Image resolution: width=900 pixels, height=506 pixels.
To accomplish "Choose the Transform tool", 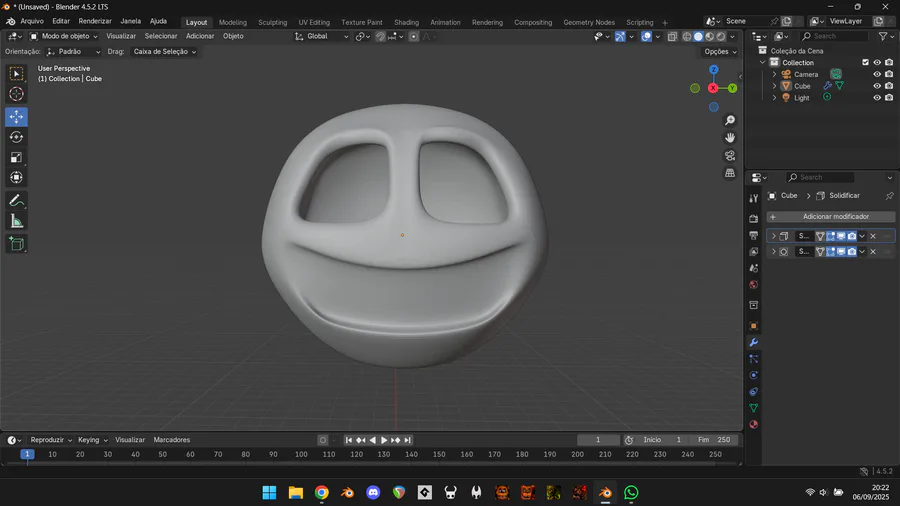I will point(16,177).
